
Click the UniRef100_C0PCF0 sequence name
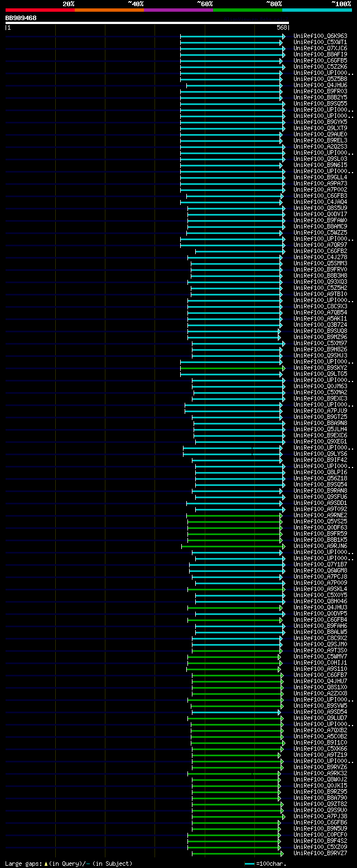click(x=320, y=835)
